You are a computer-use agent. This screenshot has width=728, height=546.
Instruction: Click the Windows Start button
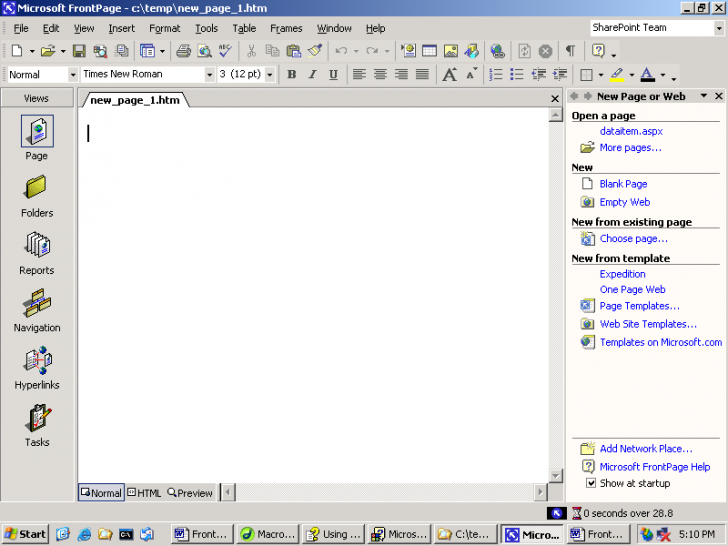pos(25,534)
